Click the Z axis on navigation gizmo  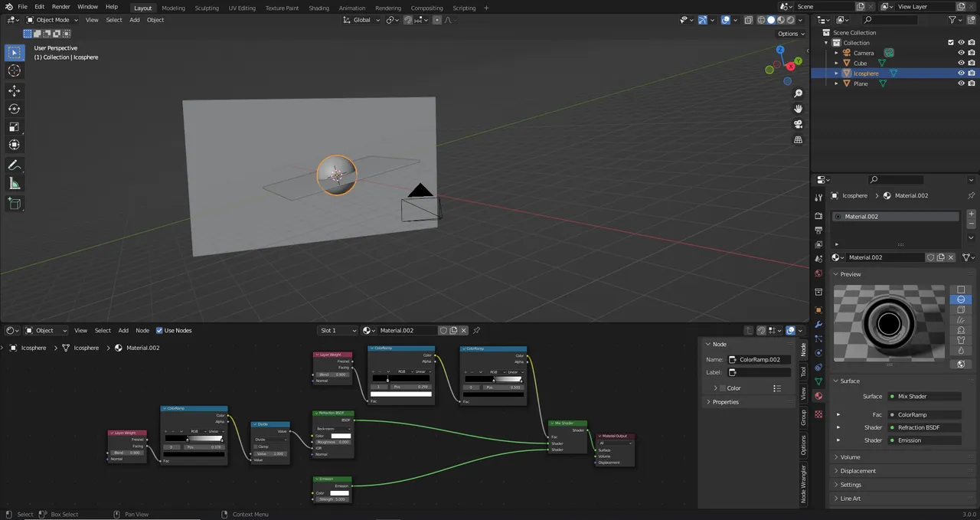(780, 50)
